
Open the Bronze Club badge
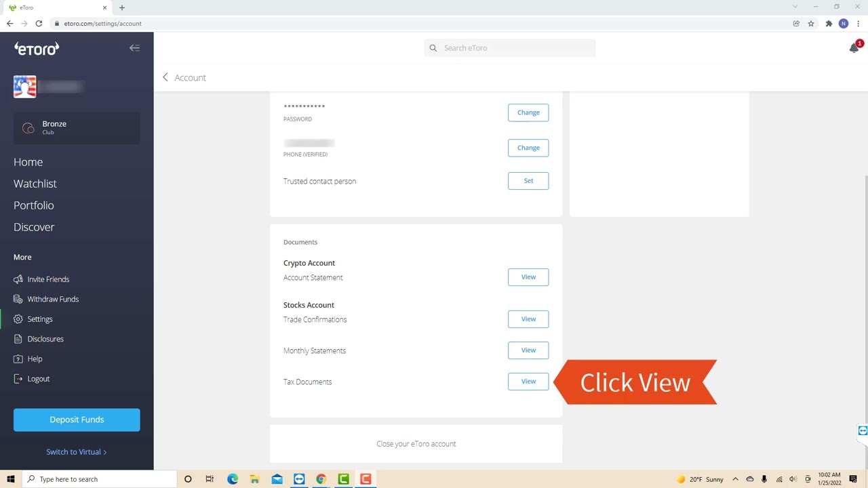77,127
